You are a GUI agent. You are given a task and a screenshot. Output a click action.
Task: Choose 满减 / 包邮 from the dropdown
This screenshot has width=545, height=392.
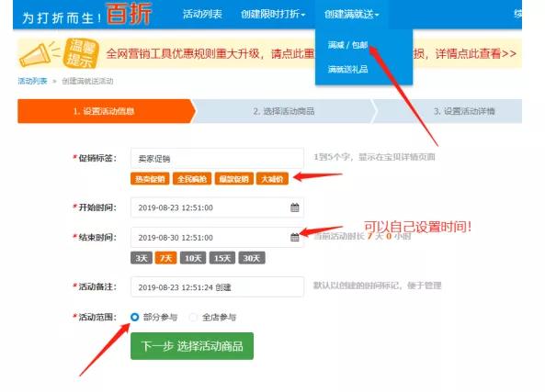coord(347,45)
